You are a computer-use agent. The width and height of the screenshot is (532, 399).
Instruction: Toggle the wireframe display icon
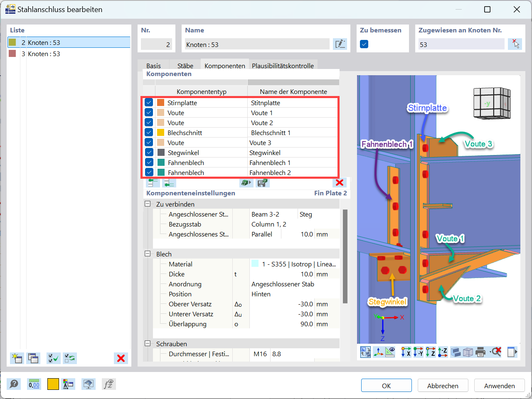point(468,352)
